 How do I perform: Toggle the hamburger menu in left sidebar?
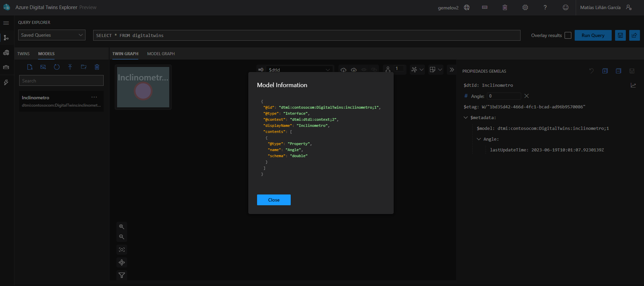pos(6,23)
